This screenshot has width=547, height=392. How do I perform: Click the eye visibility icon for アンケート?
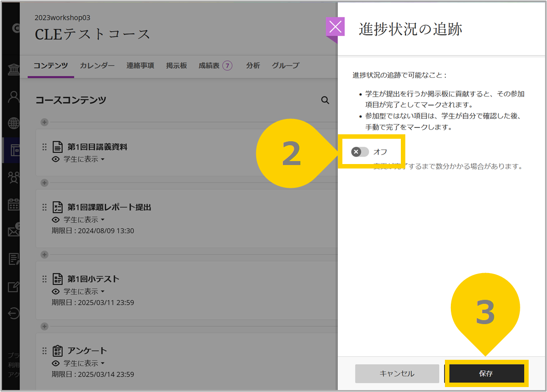pyautogui.click(x=55, y=363)
